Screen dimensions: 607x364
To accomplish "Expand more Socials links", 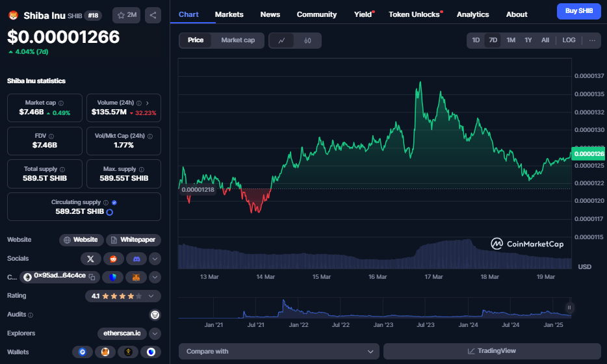I will coord(155,259).
